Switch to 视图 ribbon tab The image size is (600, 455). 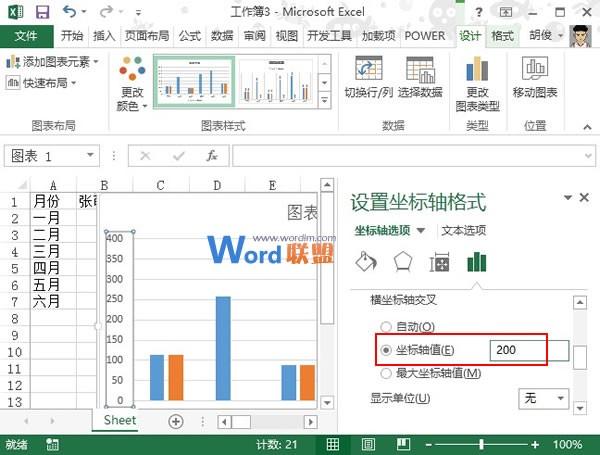click(287, 36)
